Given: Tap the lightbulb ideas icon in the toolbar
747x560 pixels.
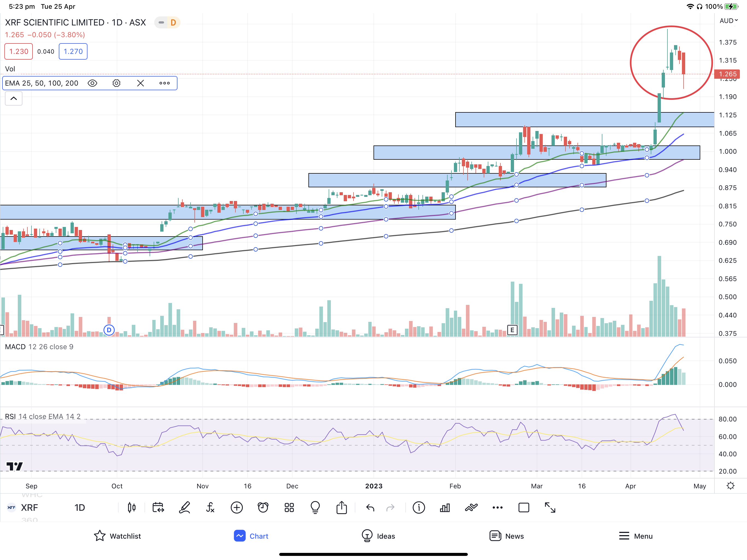Looking at the screenshot, I should pos(315,507).
